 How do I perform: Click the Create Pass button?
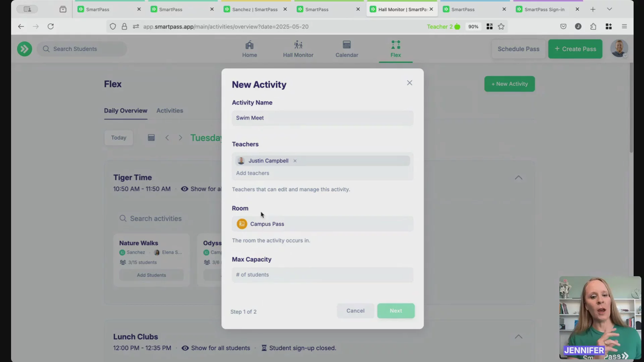pyautogui.click(x=575, y=49)
